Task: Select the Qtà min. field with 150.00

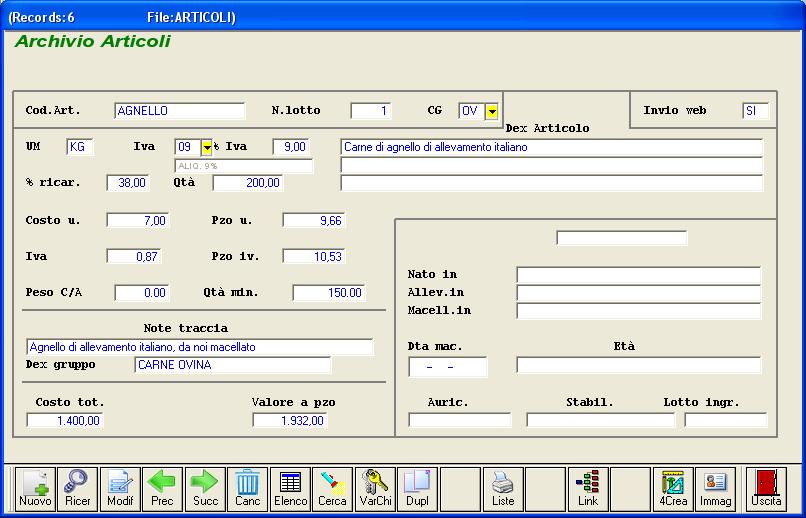Action: (x=329, y=293)
